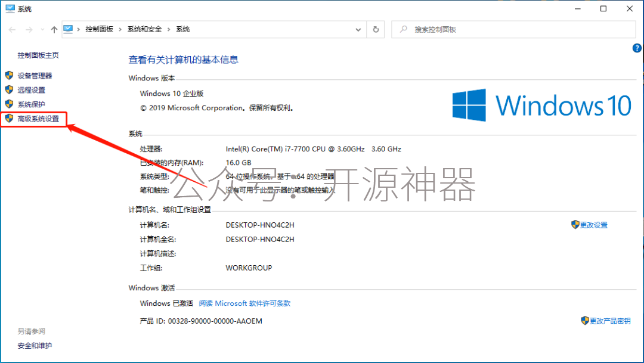The image size is (644, 363).
Task: Click 更改设置 for computer name
Action: coord(593,225)
